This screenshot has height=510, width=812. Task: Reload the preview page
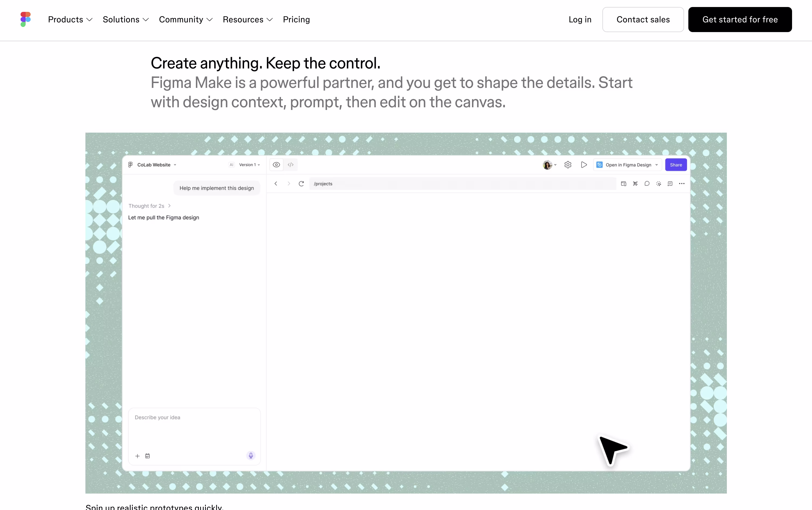[x=301, y=184]
